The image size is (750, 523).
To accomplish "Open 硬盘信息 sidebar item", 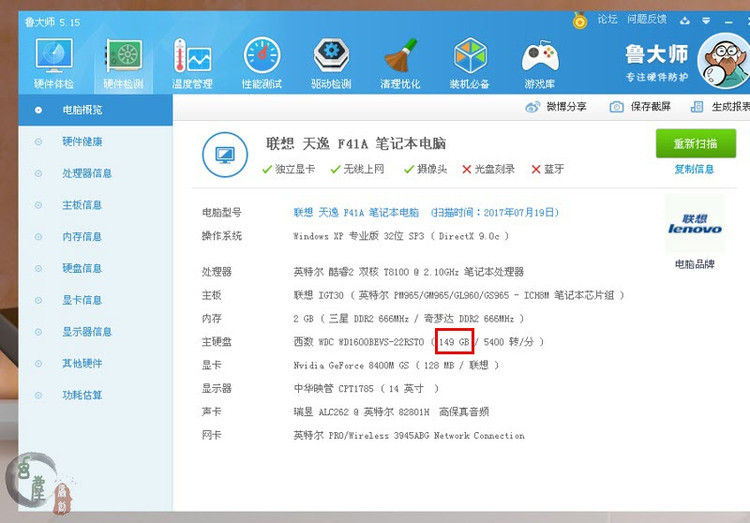I will pos(82,268).
